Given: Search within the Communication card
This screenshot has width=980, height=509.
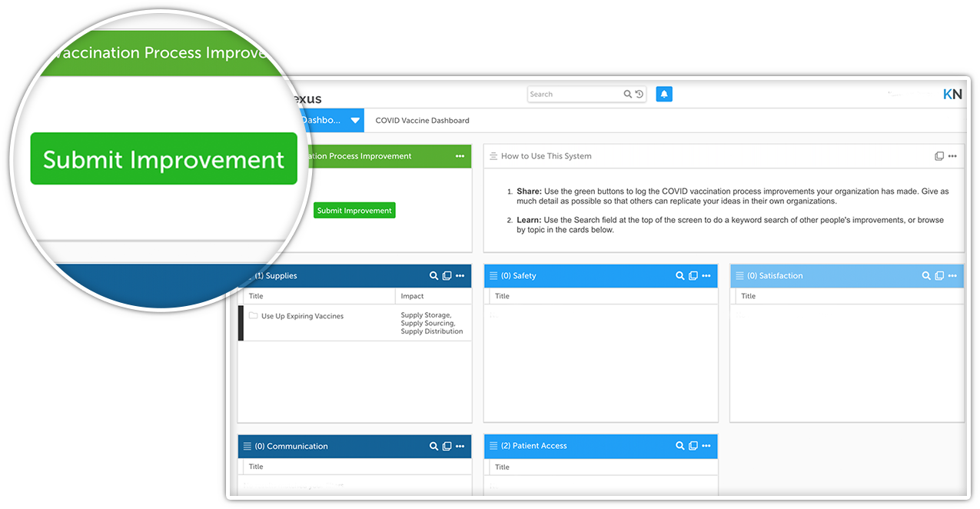Looking at the screenshot, I should pos(434,446).
